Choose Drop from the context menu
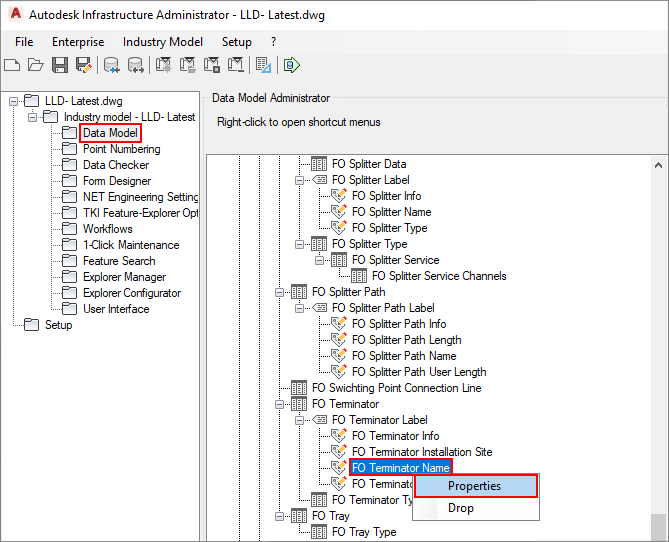 tap(476, 508)
